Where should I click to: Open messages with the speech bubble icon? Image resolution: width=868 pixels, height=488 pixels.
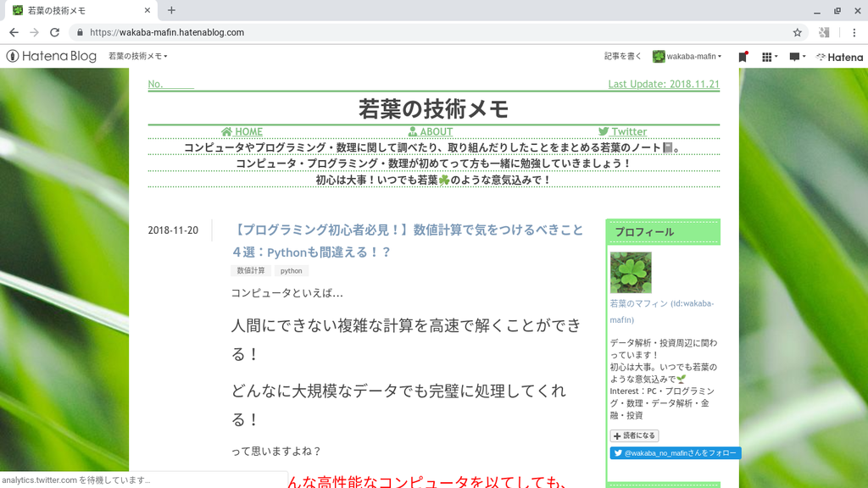(795, 57)
